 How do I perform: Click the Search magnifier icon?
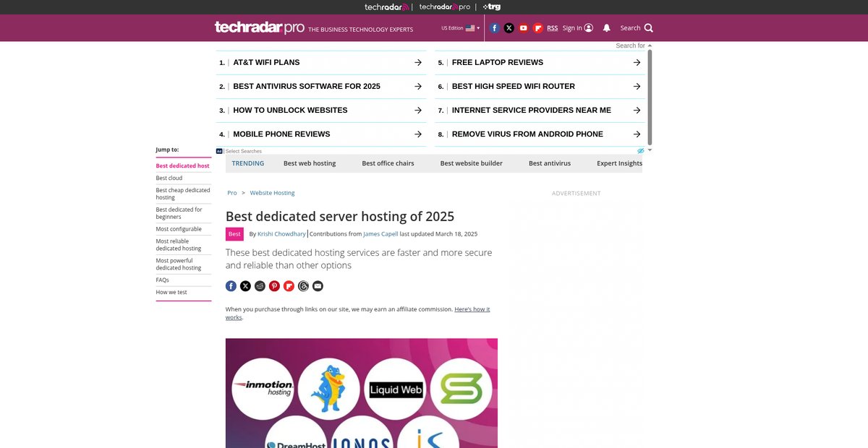648,28
